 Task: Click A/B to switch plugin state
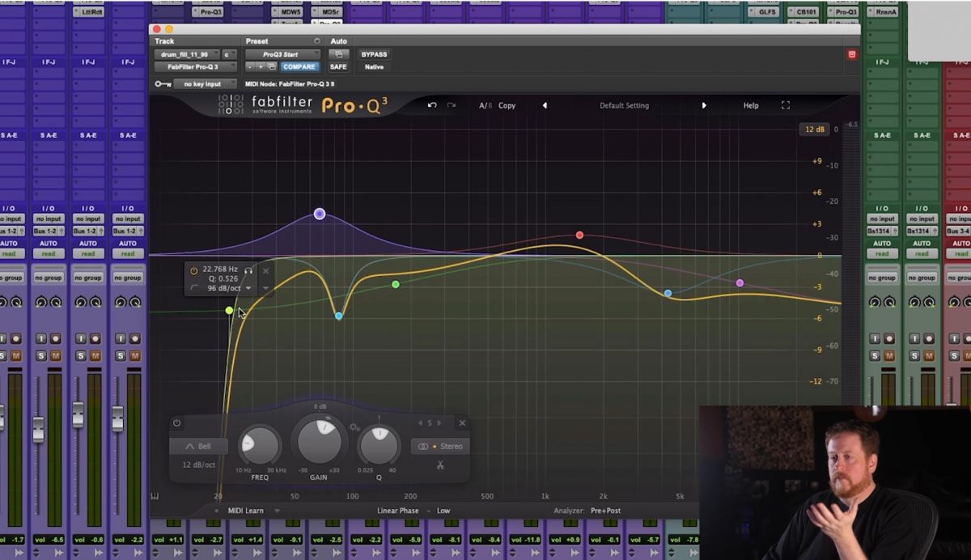pos(484,105)
